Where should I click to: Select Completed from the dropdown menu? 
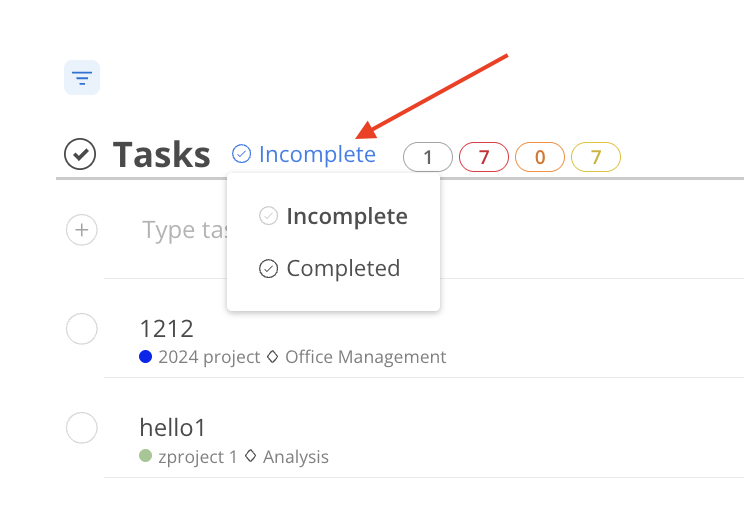pyautogui.click(x=342, y=268)
